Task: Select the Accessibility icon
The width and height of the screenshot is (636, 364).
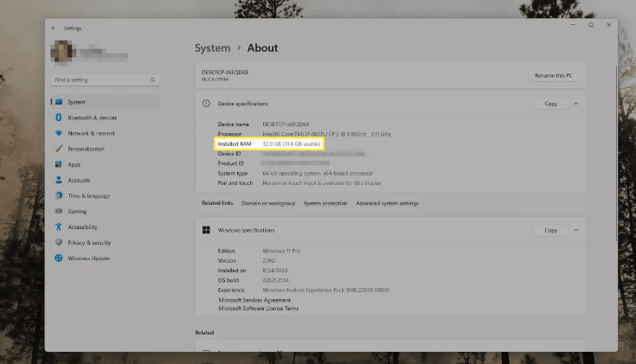Action: point(59,227)
